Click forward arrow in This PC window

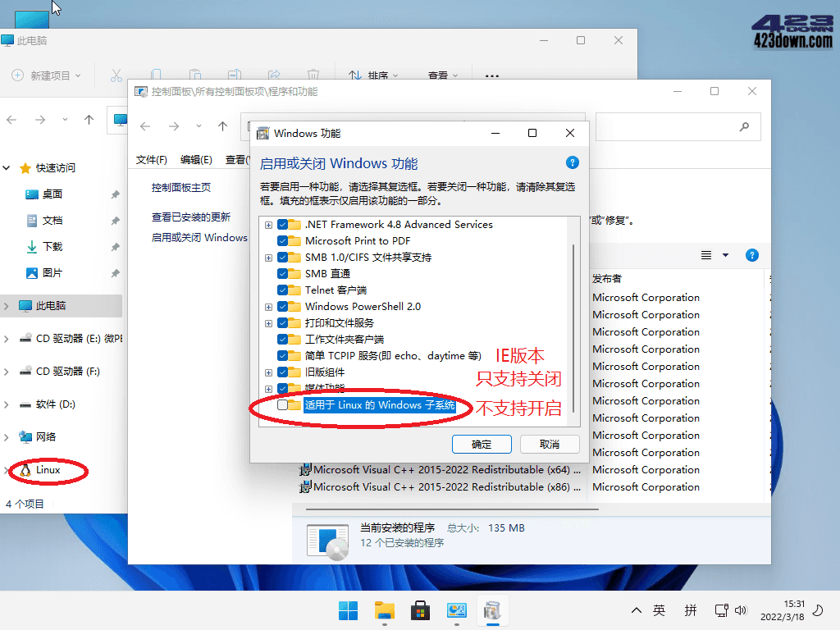point(40,120)
